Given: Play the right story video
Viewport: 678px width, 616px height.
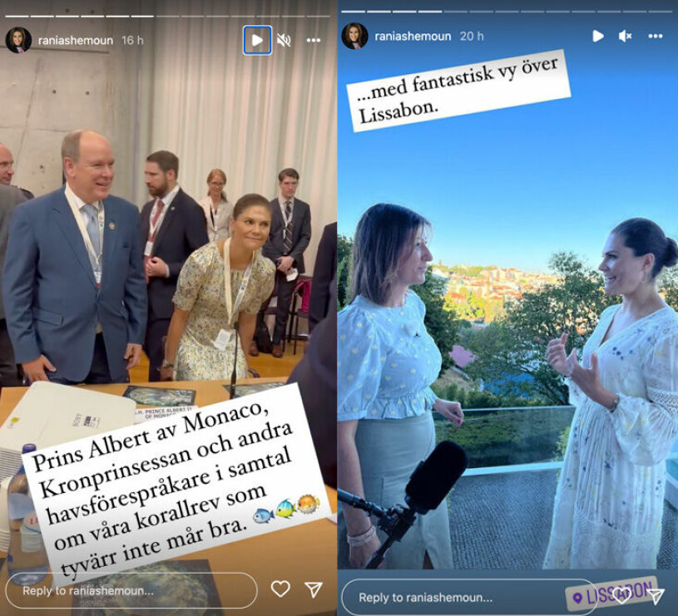Looking at the screenshot, I should pos(598,36).
